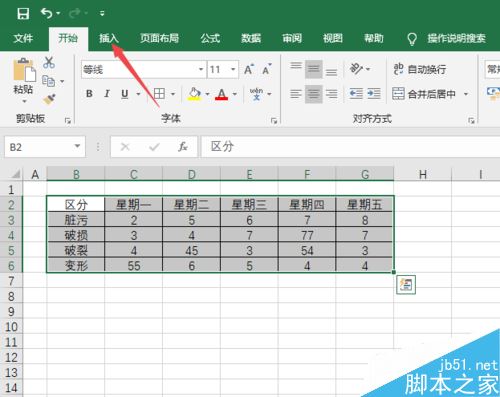The width and height of the screenshot is (500, 397).
Task: Open the Underline style dropdown arrow
Action: tap(138, 94)
